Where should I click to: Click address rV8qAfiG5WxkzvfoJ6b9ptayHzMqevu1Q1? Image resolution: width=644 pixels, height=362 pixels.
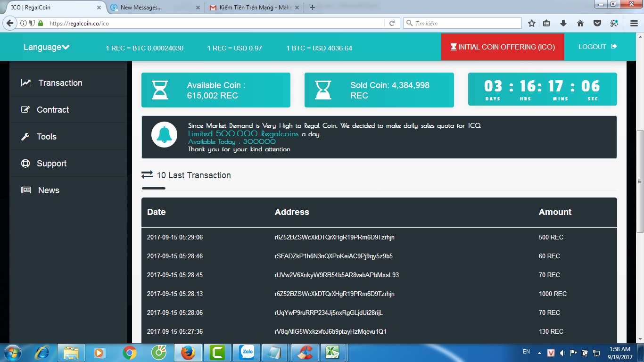click(x=330, y=331)
